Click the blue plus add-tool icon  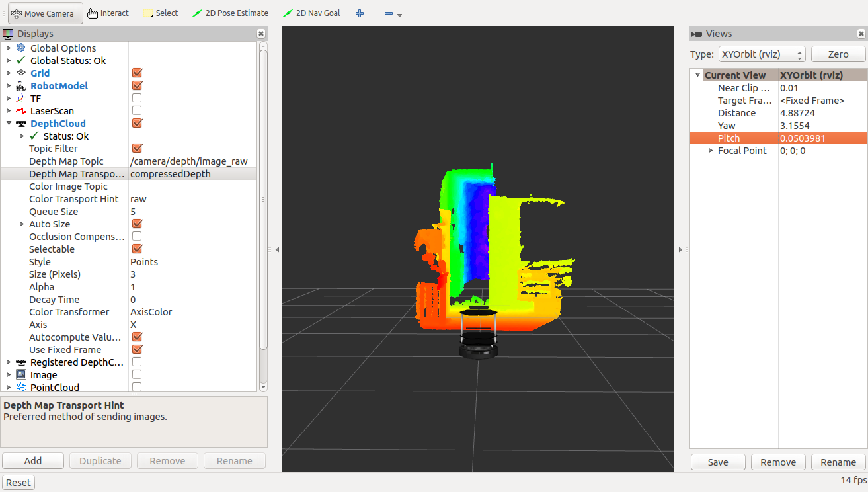[360, 13]
